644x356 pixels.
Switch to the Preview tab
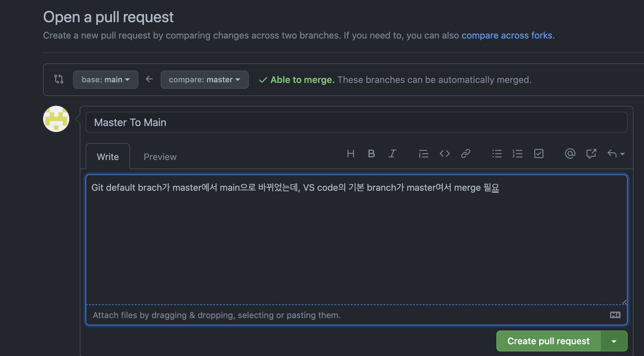click(160, 157)
